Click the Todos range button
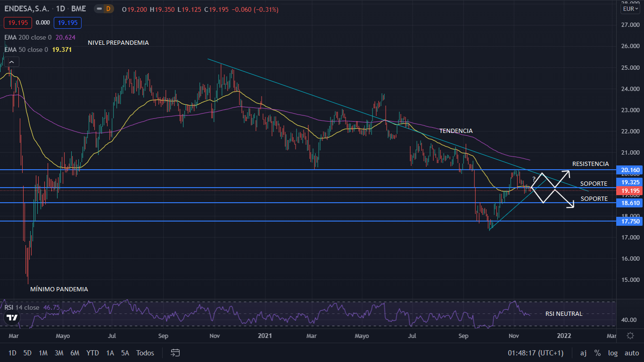The image size is (644, 362). coord(145,353)
